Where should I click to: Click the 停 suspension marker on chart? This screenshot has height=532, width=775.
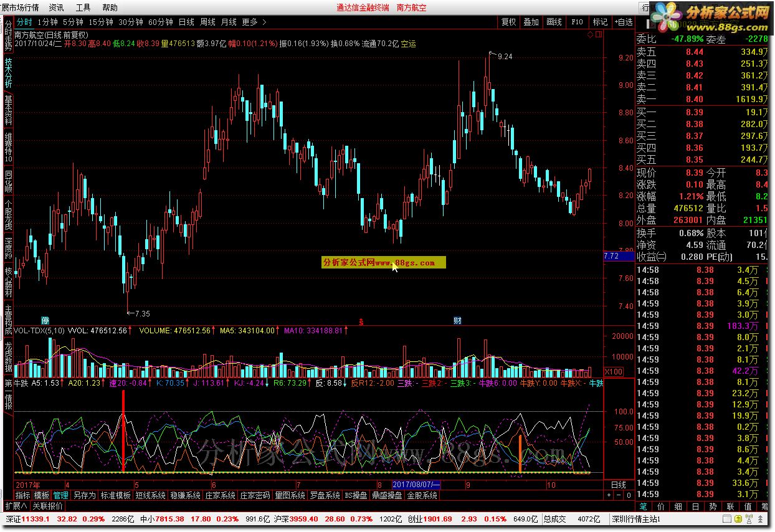pos(45,321)
